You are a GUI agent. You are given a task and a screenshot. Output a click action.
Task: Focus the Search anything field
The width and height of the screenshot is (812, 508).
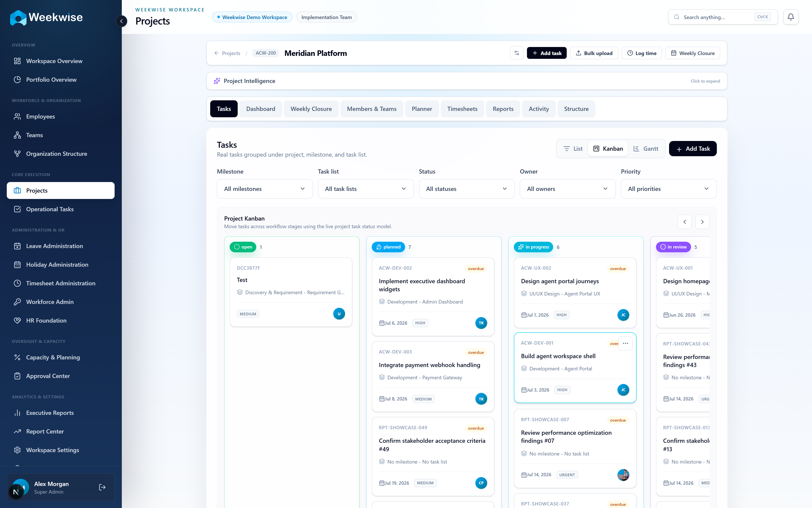pyautogui.click(x=723, y=17)
